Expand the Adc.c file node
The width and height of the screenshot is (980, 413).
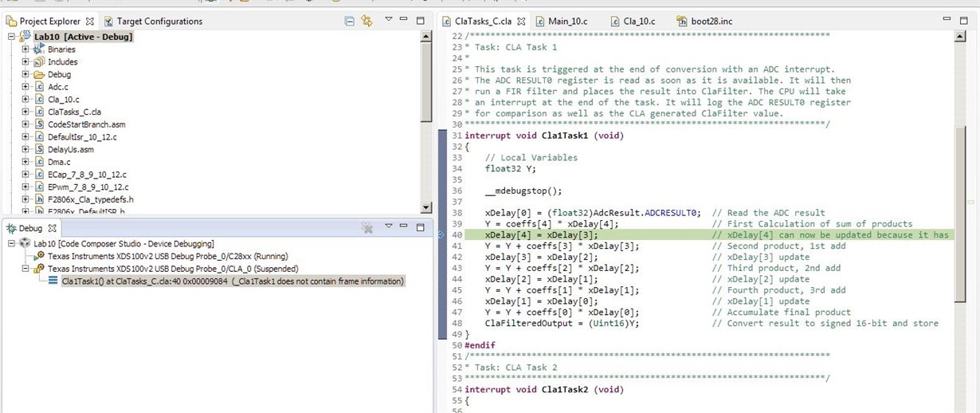pyautogui.click(x=25, y=87)
